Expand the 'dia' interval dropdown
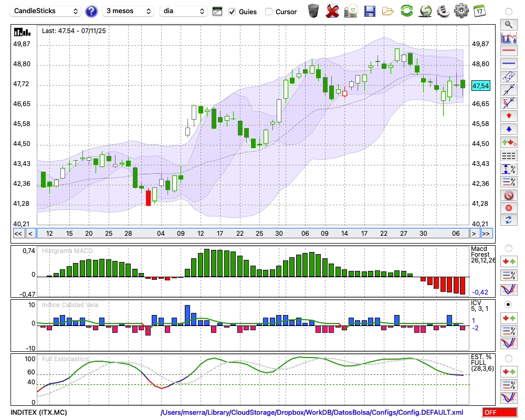The height and width of the screenshot is (420, 525). pos(183,11)
